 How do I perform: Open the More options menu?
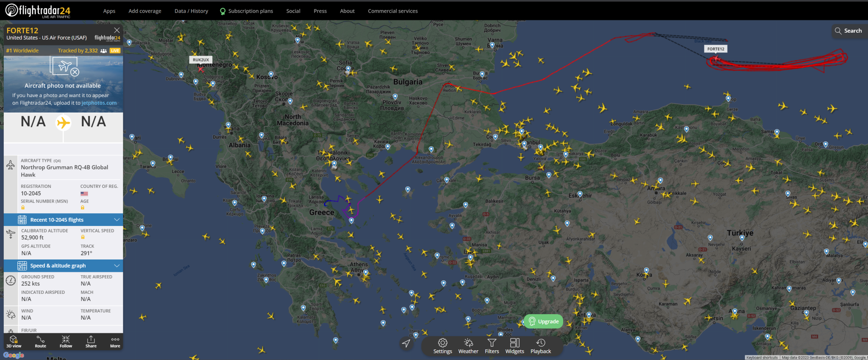[x=115, y=341]
